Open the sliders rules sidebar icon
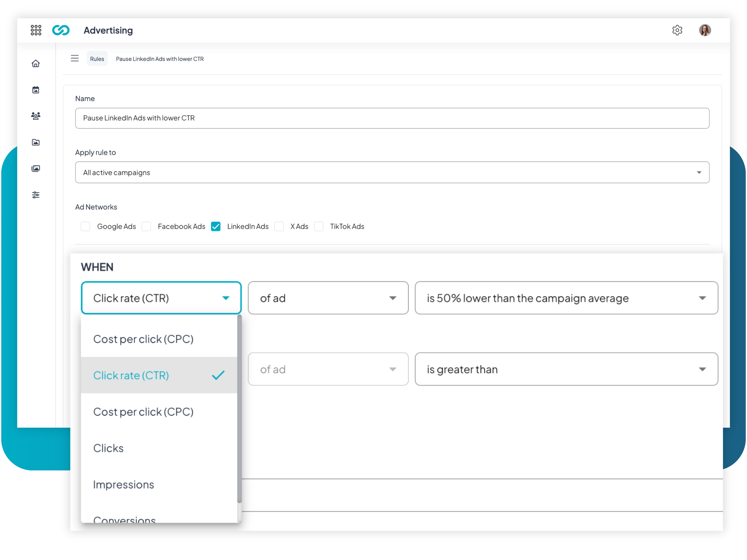The height and width of the screenshot is (560, 747). 36,195
